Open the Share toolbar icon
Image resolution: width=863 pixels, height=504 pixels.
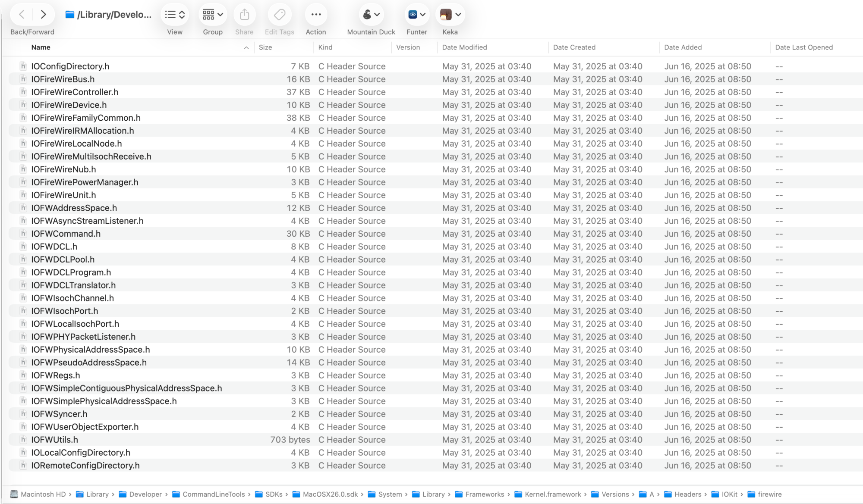[244, 15]
